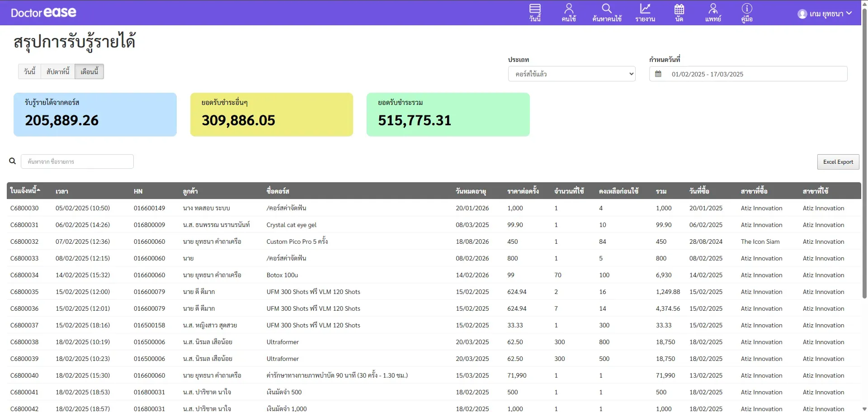Expand the ประเภท type dropdown

571,74
